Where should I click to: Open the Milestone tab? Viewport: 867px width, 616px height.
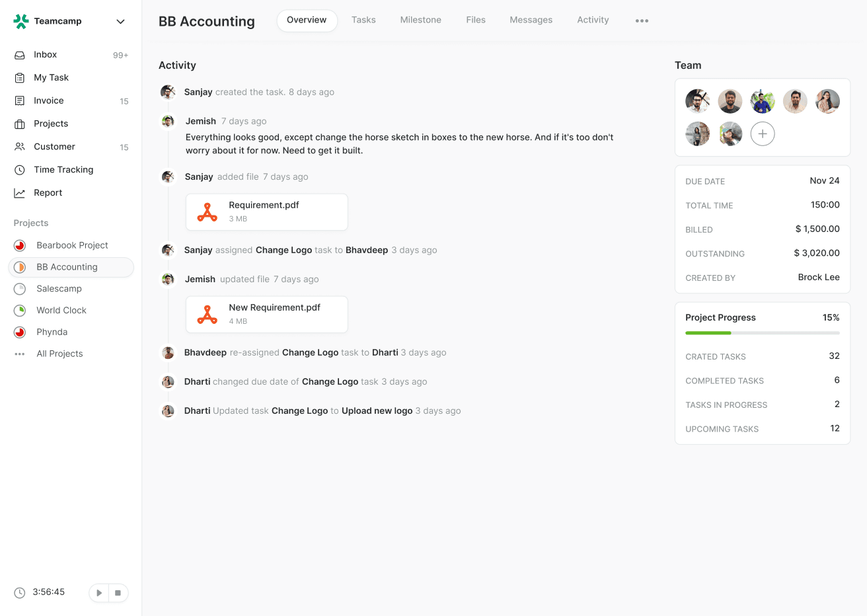point(420,20)
